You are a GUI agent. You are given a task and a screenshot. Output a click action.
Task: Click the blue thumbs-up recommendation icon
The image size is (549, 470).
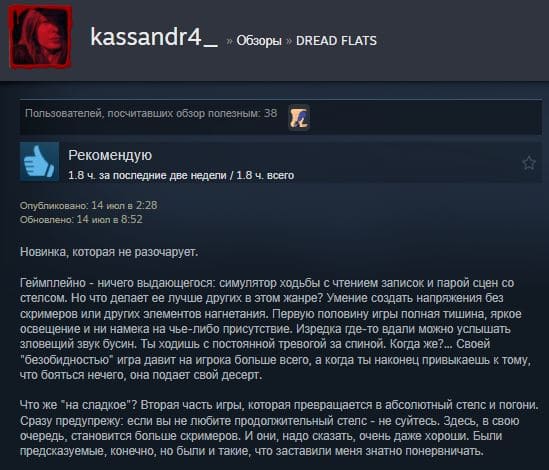(x=39, y=161)
